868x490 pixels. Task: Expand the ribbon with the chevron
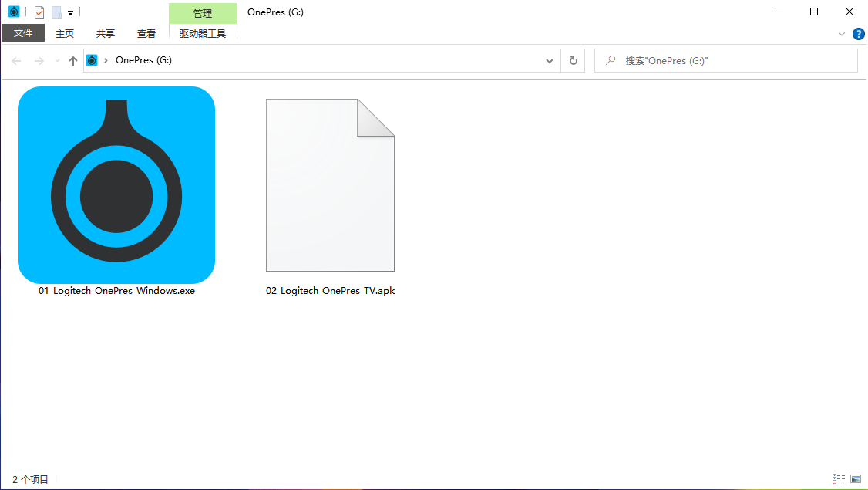(842, 35)
